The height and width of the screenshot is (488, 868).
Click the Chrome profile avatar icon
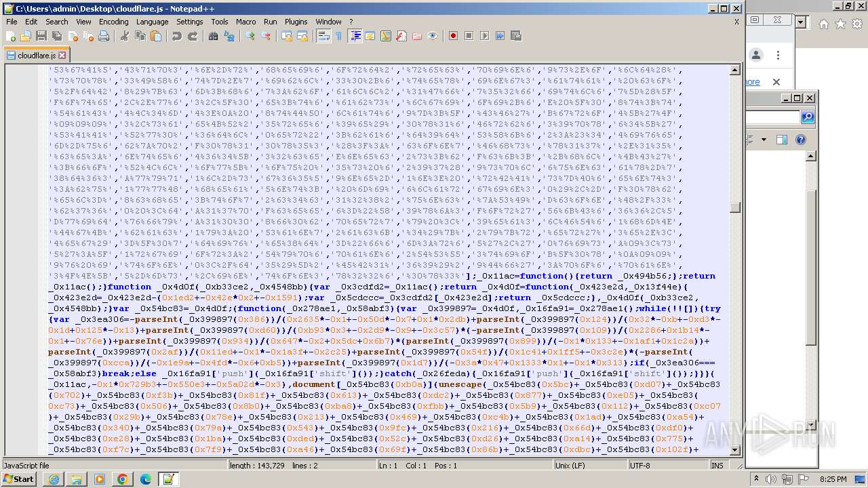(x=755, y=56)
